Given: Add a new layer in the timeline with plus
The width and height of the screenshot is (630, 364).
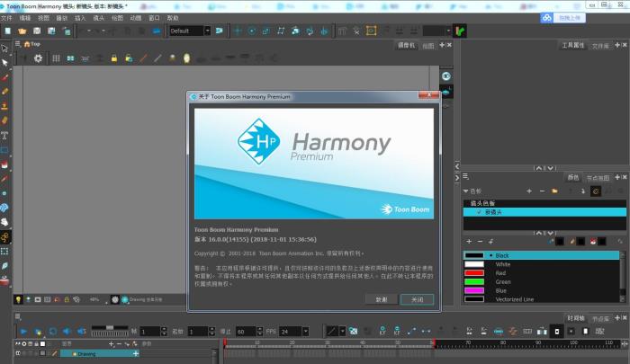Looking at the screenshot, I should [x=112, y=344].
